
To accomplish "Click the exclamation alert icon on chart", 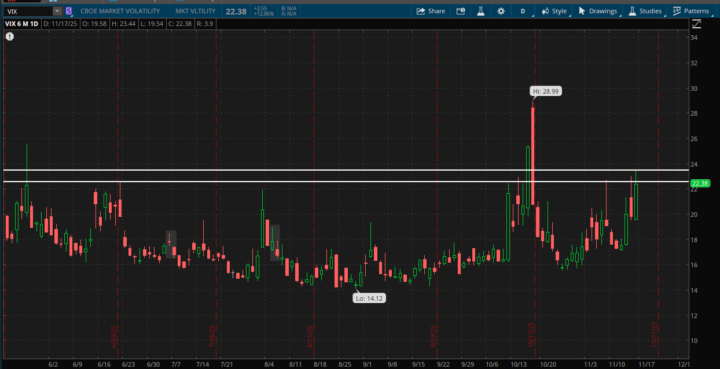I will pyautogui.click(x=10, y=36).
